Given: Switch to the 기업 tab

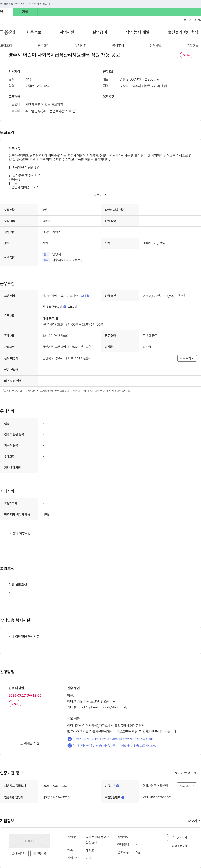Looking at the screenshot, I should 25,12.
